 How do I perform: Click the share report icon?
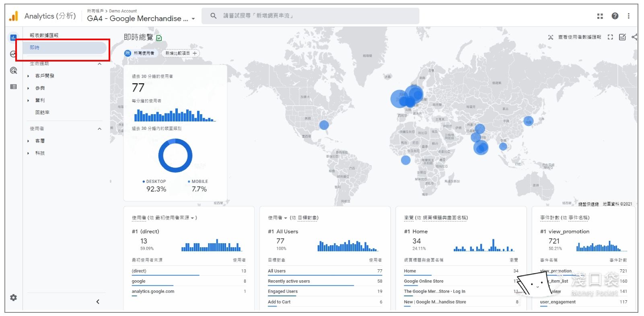pos(634,37)
